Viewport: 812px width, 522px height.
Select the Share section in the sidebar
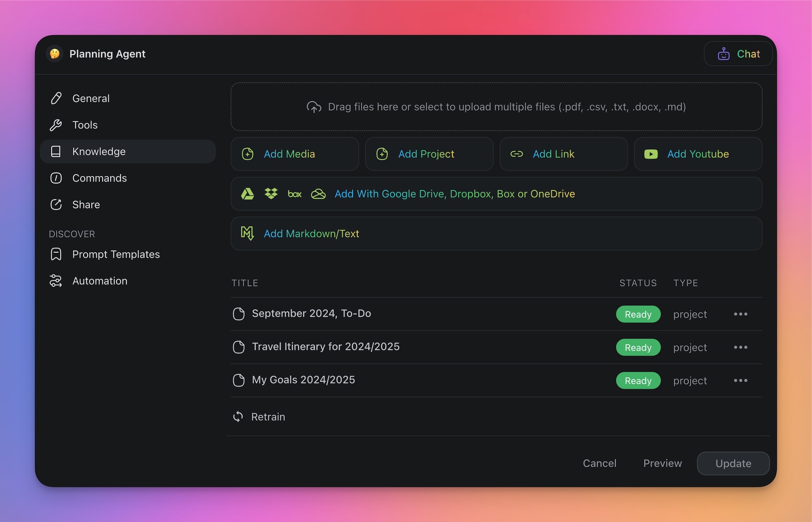[x=86, y=204]
